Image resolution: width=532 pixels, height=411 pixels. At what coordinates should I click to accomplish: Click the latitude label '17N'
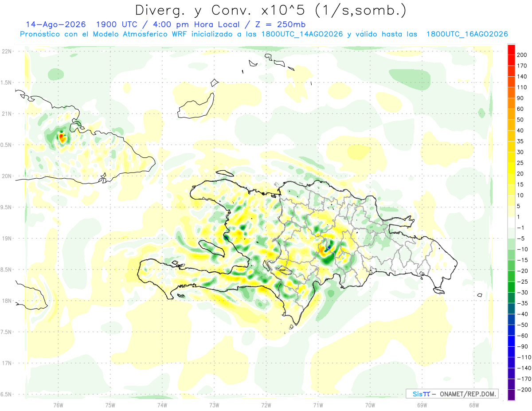click(x=7, y=363)
